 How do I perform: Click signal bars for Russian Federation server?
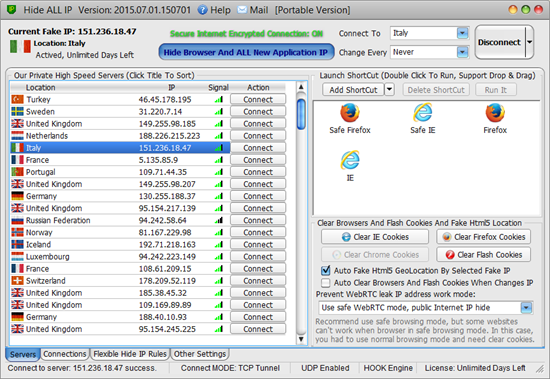click(219, 221)
